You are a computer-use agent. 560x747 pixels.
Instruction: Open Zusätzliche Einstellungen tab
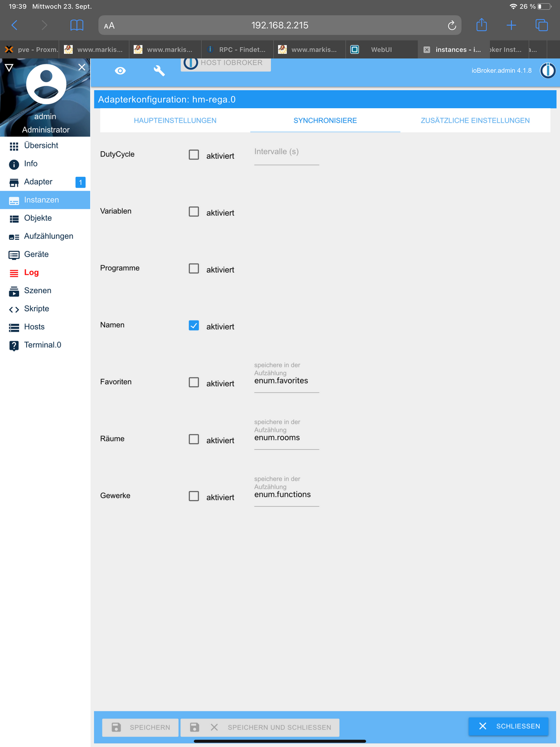point(475,120)
